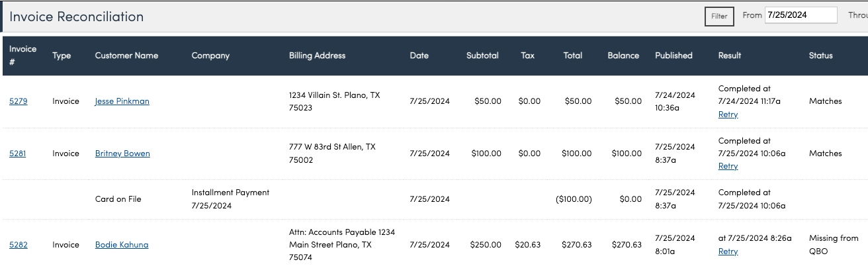Viewport: 868px width, 270px height.
Task: Click the Date column header
Action: 419,56
